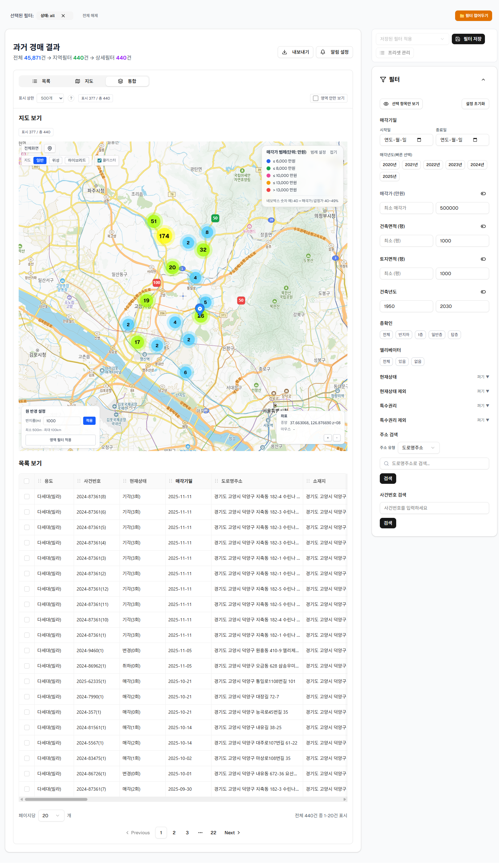Click the 건축면적 range toggle icon
Image resolution: width=499 pixels, height=868 pixels.
click(x=483, y=226)
